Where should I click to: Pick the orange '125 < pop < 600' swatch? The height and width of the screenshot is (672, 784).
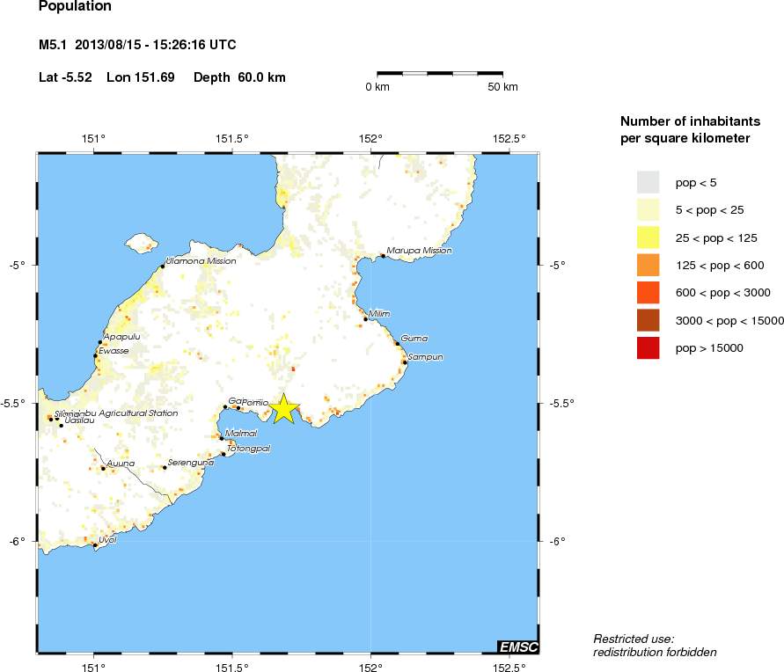pyautogui.click(x=648, y=266)
